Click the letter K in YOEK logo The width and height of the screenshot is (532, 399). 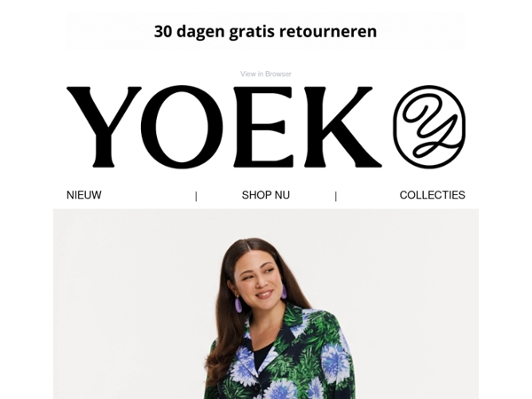pos(342,127)
